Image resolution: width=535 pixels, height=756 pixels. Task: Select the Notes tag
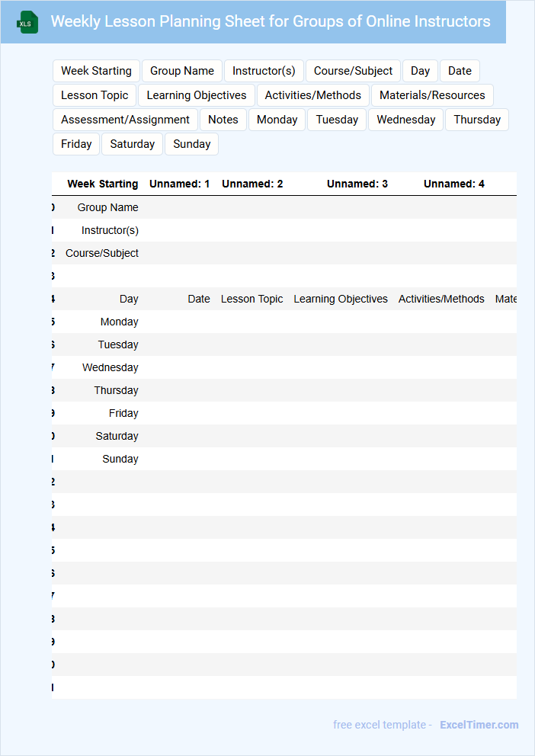click(223, 120)
